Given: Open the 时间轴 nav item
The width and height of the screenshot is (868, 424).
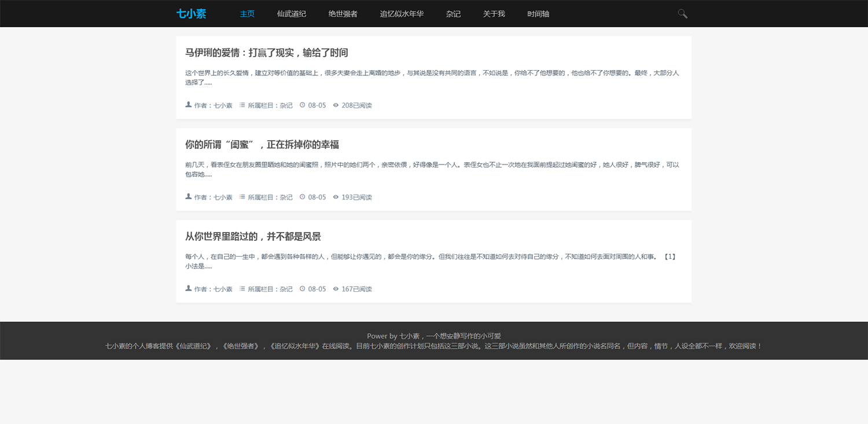Looking at the screenshot, I should (538, 14).
